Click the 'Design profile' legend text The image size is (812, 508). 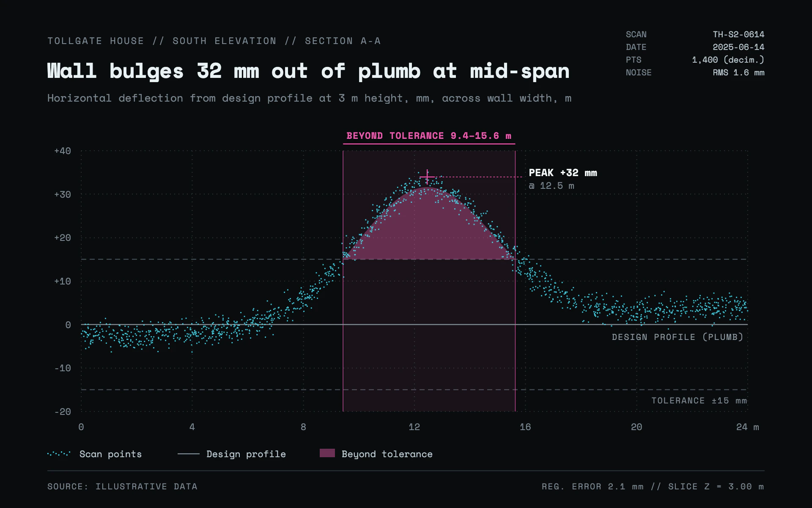click(x=246, y=454)
